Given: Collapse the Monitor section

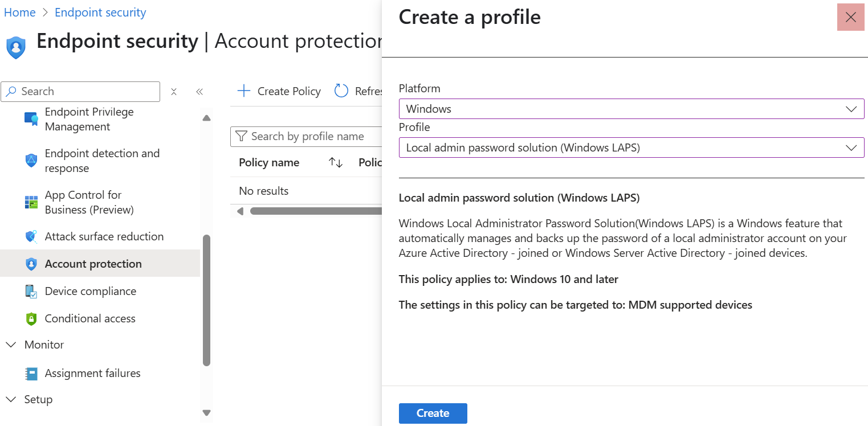Looking at the screenshot, I should 11,345.
